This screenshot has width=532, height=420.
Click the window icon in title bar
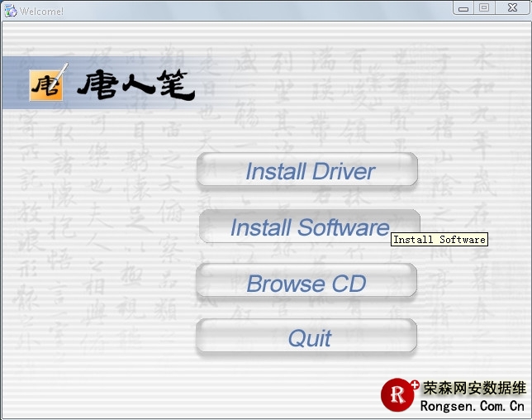9,11
